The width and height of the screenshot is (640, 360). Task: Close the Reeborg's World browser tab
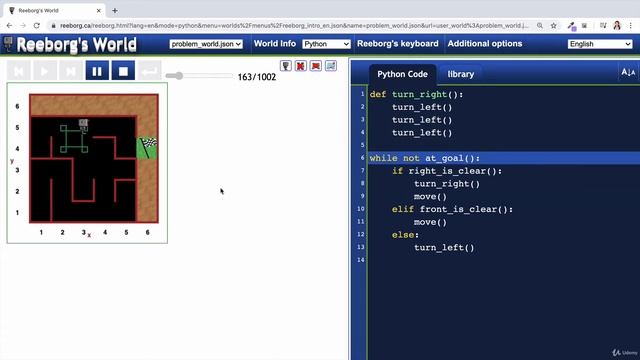tap(98, 11)
